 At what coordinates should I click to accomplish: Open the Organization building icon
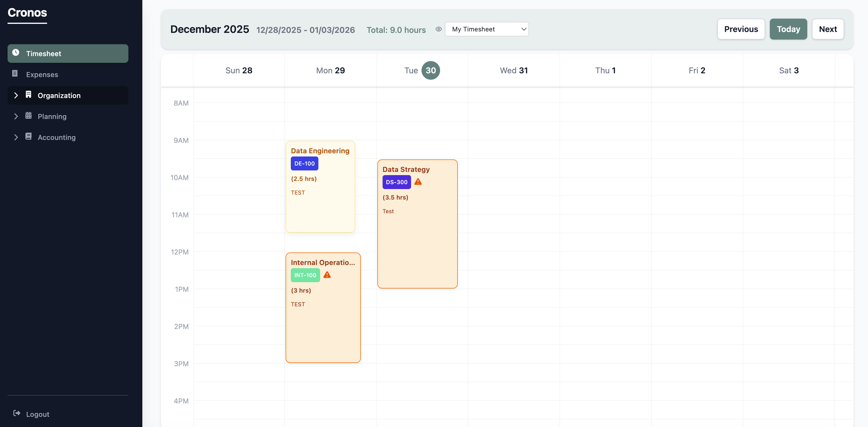[x=28, y=95]
